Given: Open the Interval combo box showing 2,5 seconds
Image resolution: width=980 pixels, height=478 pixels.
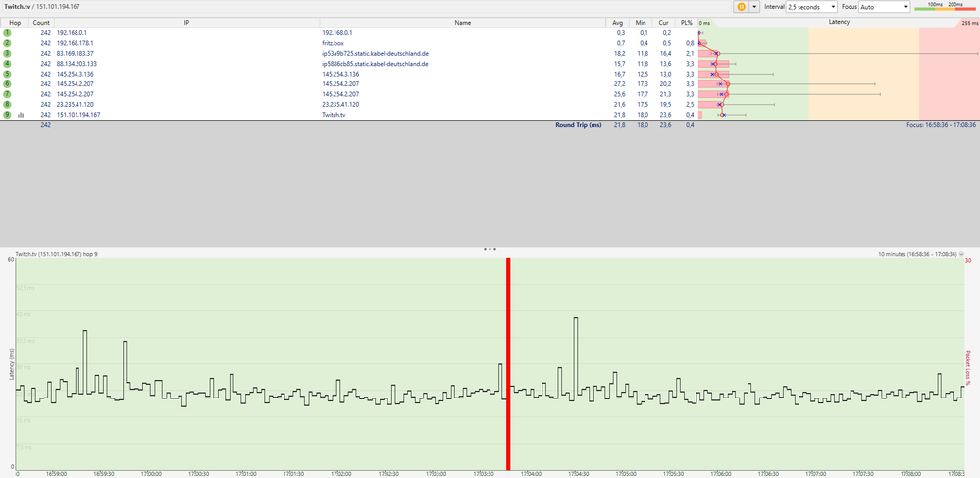Looking at the screenshot, I should (811, 6).
